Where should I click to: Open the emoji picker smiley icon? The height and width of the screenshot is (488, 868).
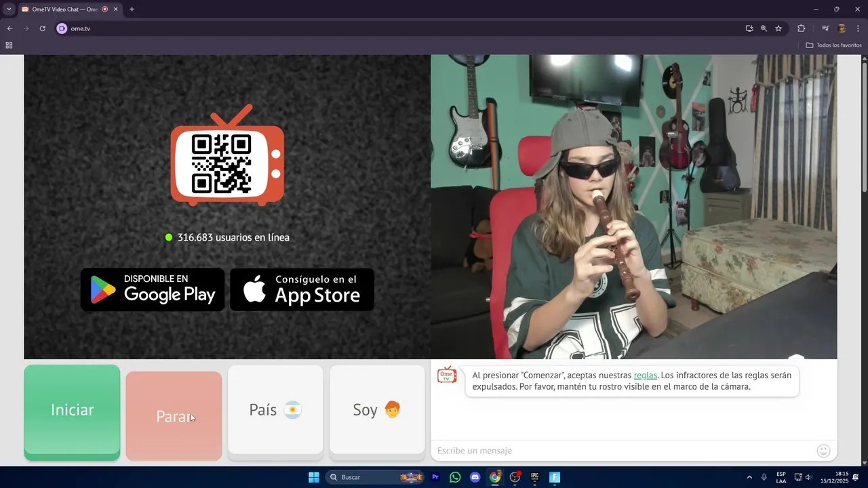click(x=823, y=451)
